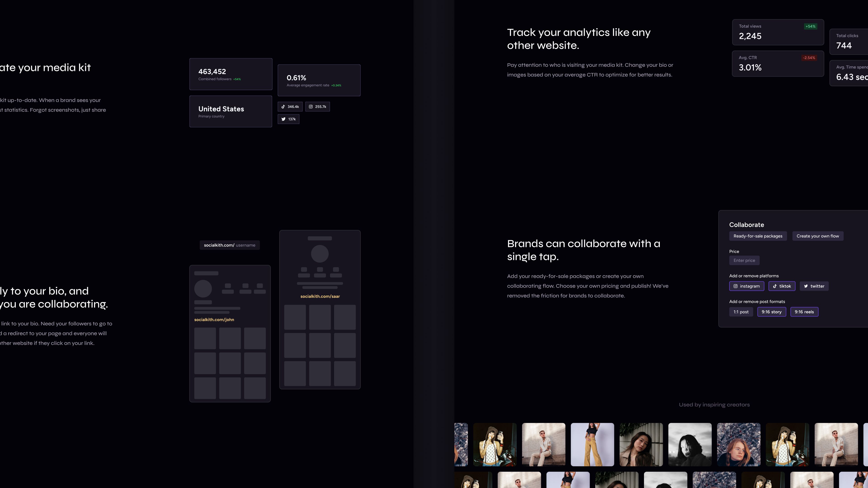Image resolution: width=868 pixels, height=488 pixels.
Task: Toggle the 9:16 story post format
Action: (x=772, y=312)
